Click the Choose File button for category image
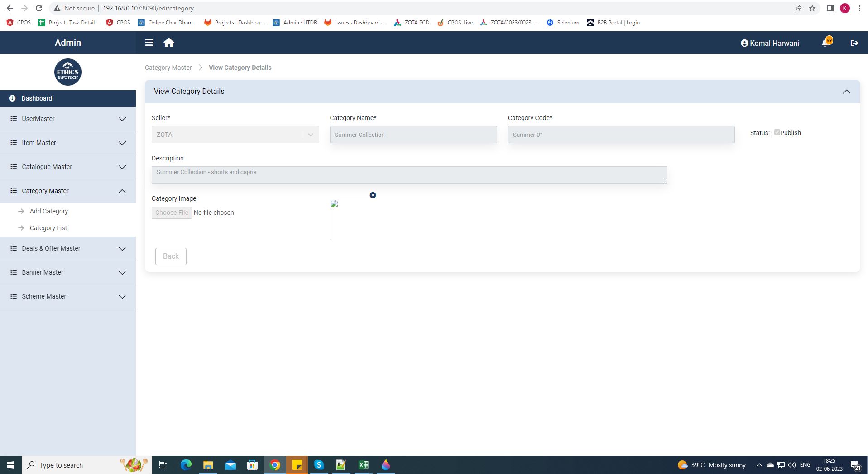Viewport: 868px width, 474px height. tap(172, 213)
